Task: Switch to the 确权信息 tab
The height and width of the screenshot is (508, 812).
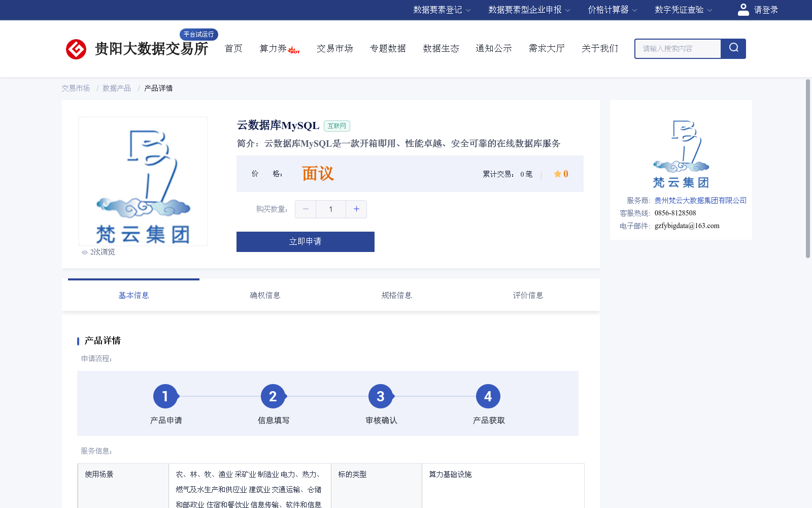Action: click(265, 295)
